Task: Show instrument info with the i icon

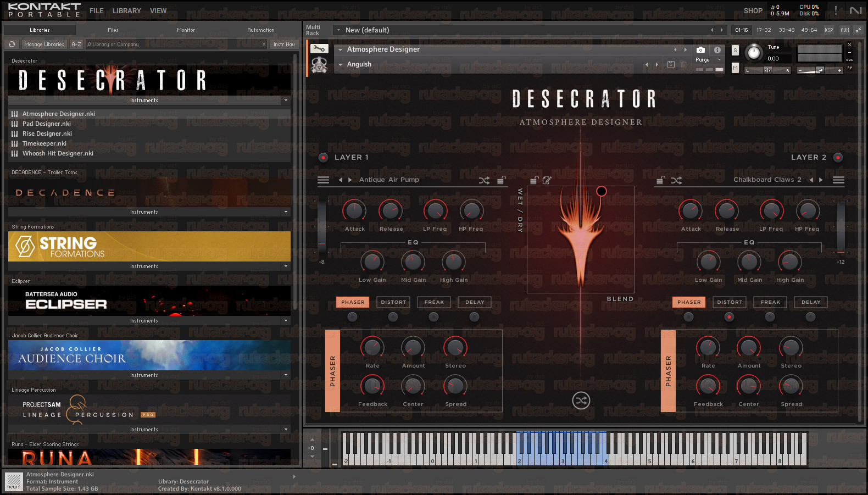Action: [x=717, y=49]
